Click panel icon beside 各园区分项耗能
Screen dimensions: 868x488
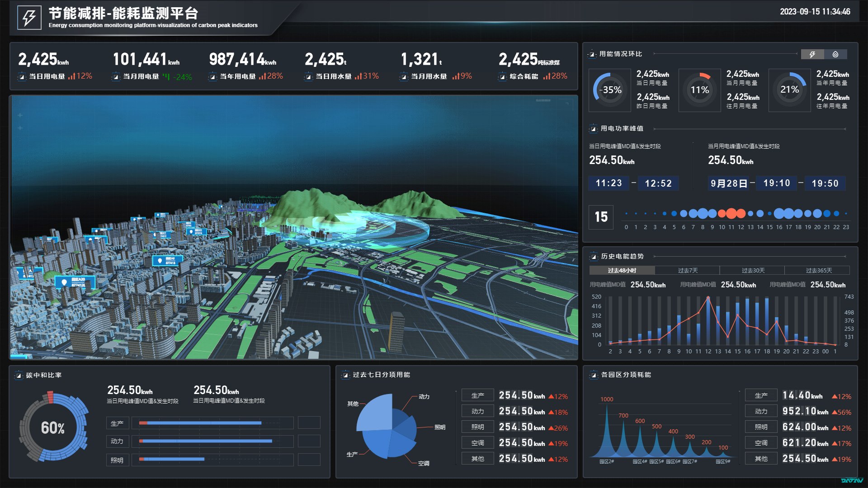click(594, 375)
